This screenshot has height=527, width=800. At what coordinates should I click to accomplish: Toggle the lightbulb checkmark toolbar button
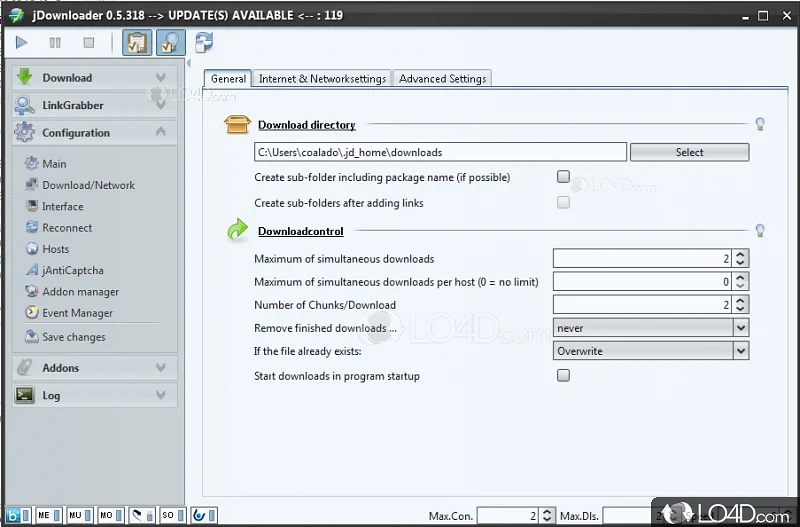[x=170, y=42]
